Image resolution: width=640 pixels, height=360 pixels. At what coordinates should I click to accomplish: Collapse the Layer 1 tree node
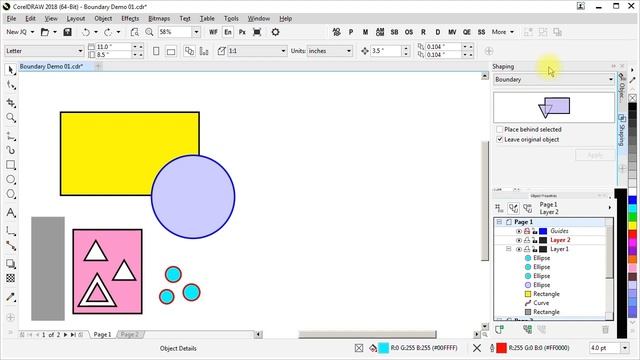(509, 249)
